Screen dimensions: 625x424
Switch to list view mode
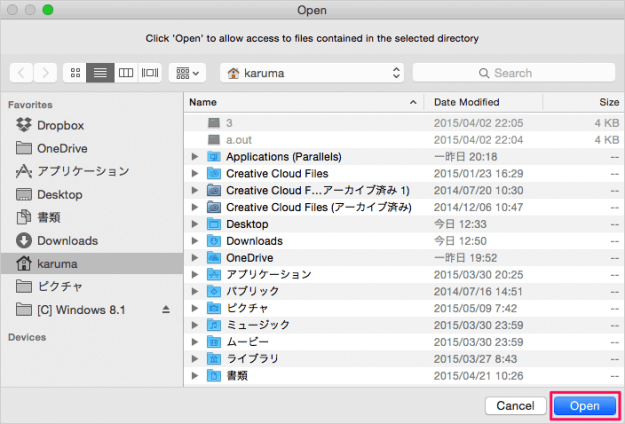click(101, 73)
